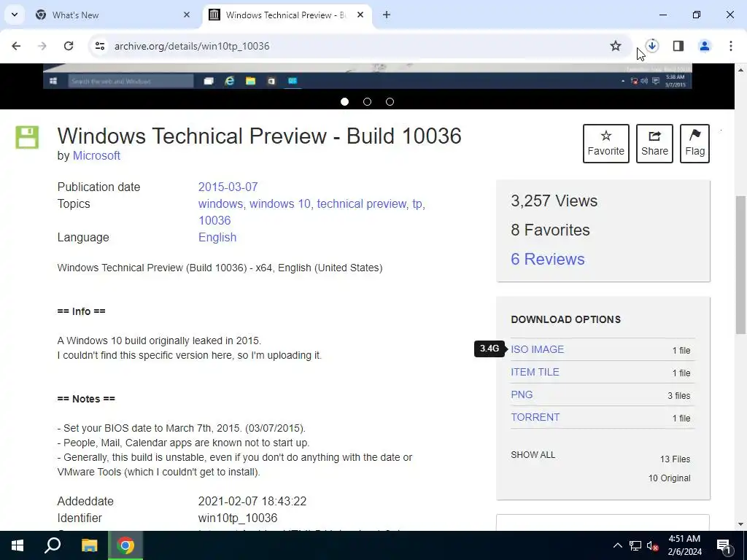Open Chrome downloads icon
This screenshot has height=560, width=747.
point(652,46)
